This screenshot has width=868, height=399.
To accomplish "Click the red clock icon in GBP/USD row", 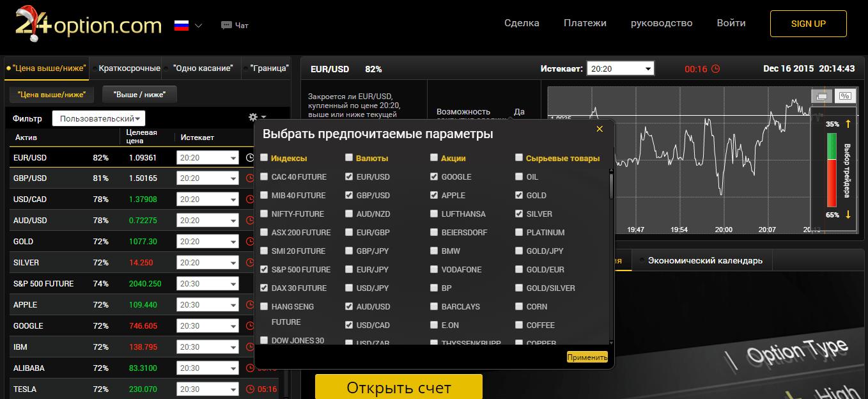I will [x=250, y=178].
